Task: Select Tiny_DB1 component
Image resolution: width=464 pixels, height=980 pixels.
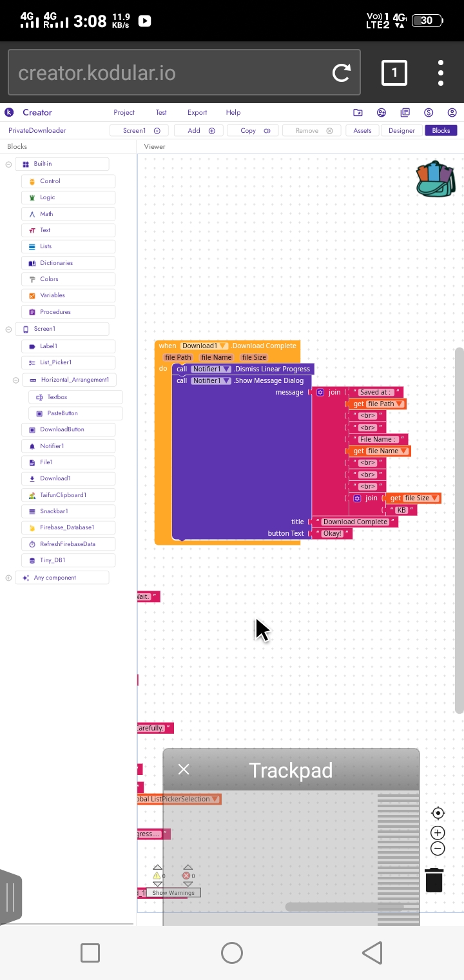Action: [68, 560]
